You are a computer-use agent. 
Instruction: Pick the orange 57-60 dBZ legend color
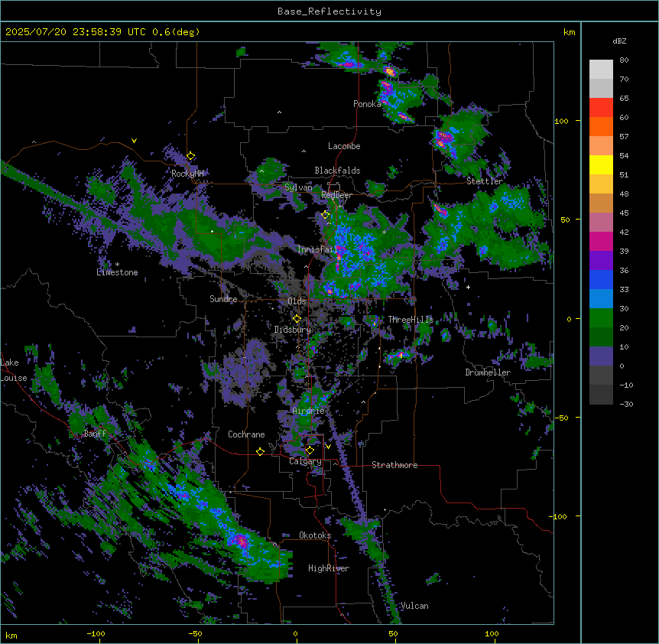601,126
